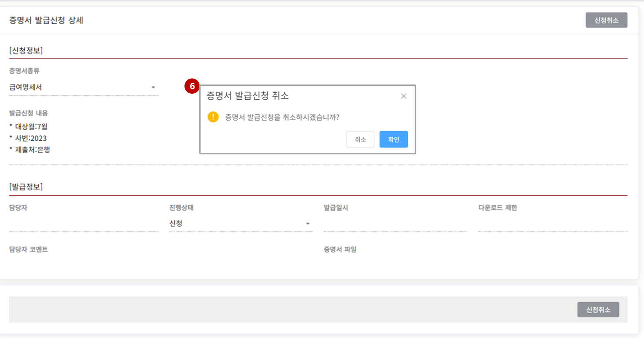This screenshot has height=338, width=644.
Task: Select the 급여명세서 combo box value
Action: (x=78, y=88)
